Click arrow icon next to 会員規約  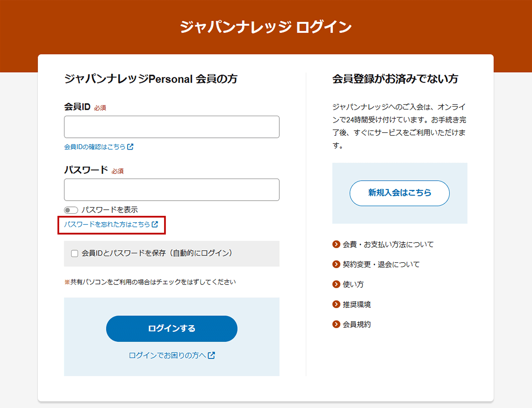(x=336, y=324)
